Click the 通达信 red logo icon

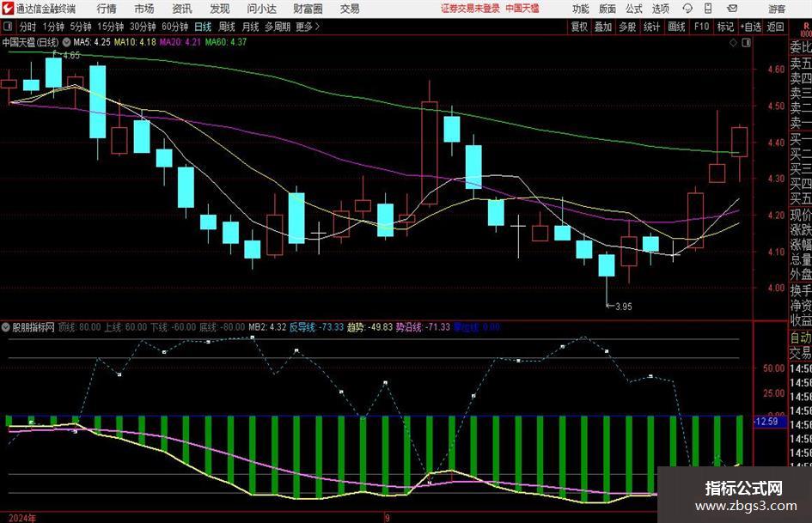[8, 9]
